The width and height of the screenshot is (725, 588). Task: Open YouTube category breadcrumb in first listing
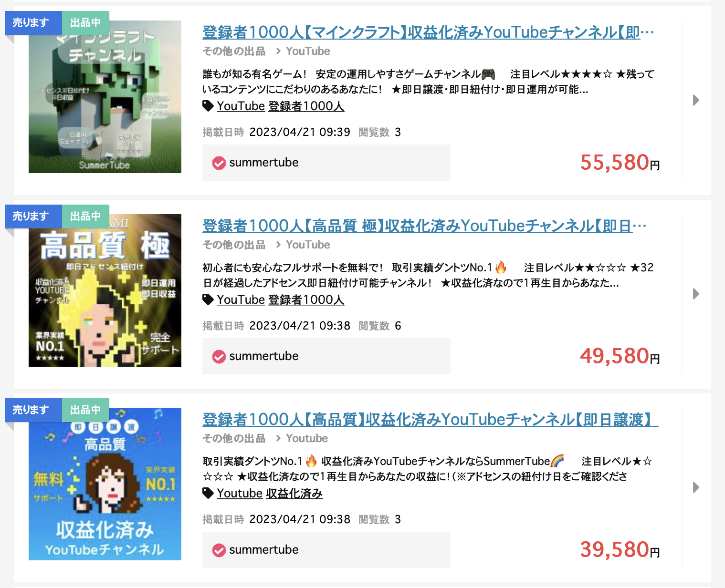coord(308,51)
